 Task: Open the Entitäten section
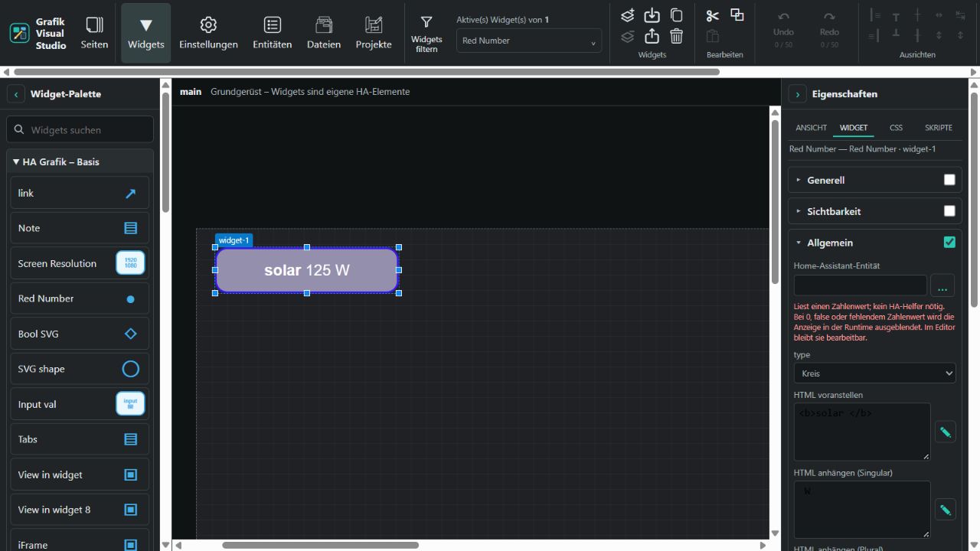point(272,33)
